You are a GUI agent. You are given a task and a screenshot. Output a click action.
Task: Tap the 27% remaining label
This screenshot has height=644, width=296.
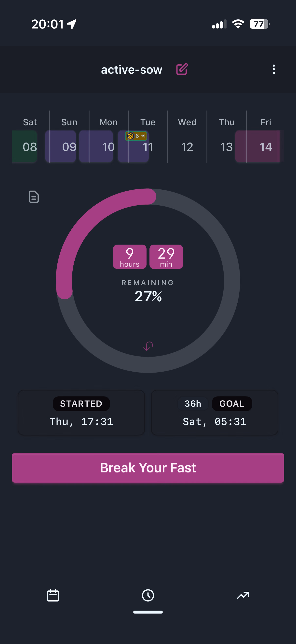(148, 296)
